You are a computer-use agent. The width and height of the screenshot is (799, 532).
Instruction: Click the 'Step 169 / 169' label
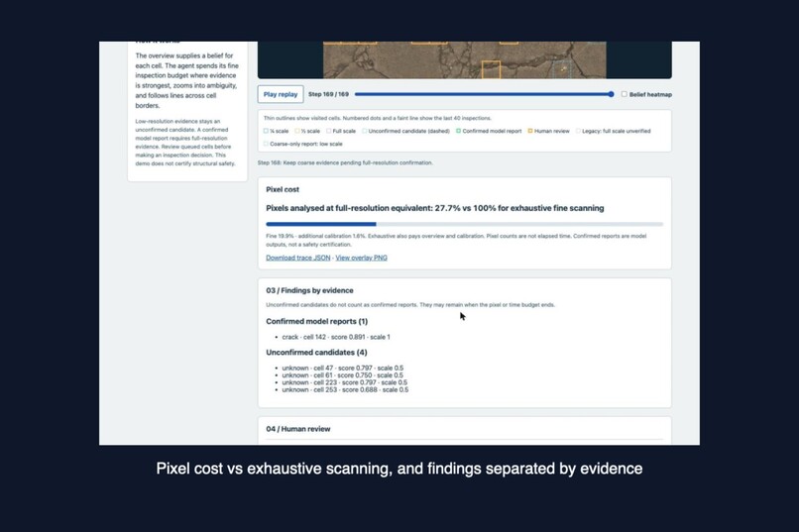[329, 94]
